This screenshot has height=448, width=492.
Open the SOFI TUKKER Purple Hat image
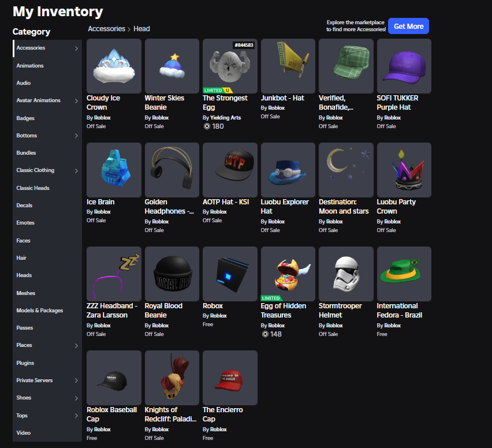404,66
